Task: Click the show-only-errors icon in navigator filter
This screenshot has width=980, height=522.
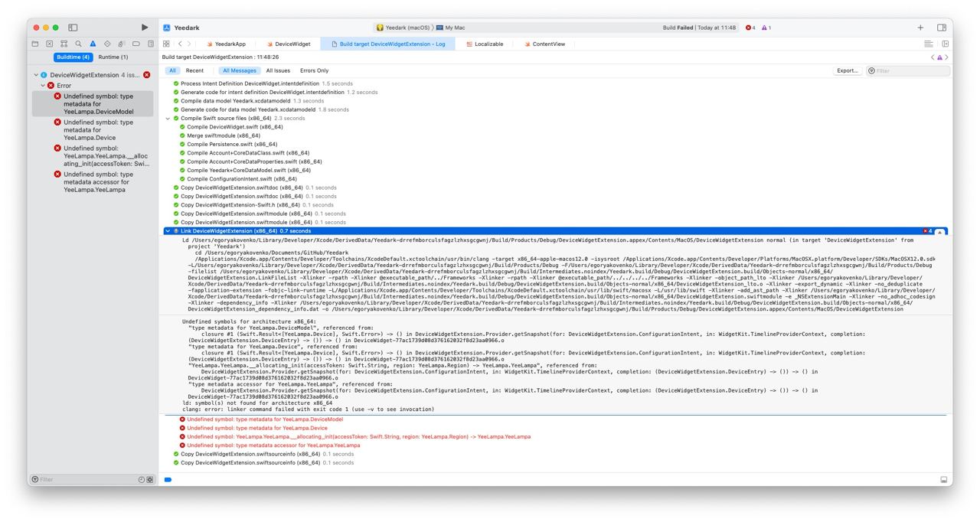Action: click(x=150, y=479)
